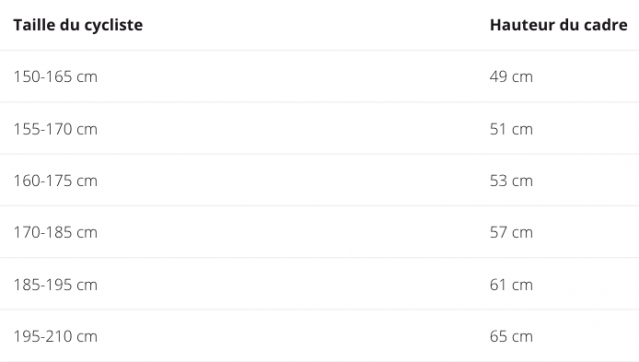Select the 160-175 cm rider size cell
Viewport: 639px width, 362px height.
coord(55,181)
